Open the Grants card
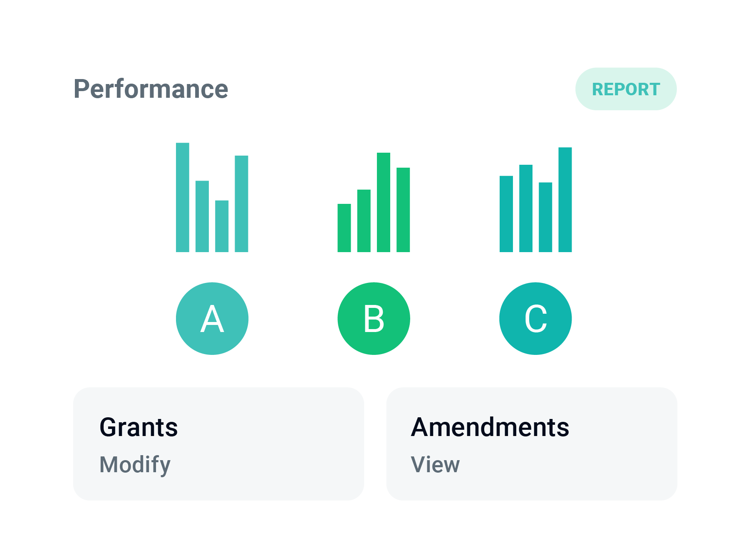The height and width of the screenshot is (560, 748). click(x=218, y=444)
